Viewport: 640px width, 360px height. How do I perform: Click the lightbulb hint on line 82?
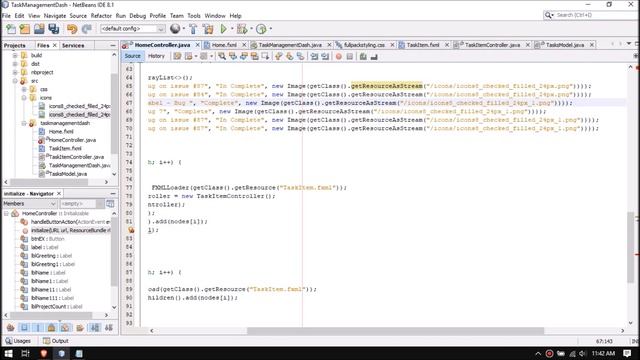tap(131, 230)
